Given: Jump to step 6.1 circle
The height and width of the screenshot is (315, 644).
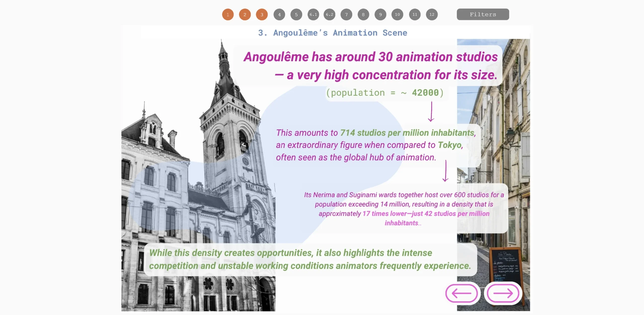Looking at the screenshot, I should [313, 15].
